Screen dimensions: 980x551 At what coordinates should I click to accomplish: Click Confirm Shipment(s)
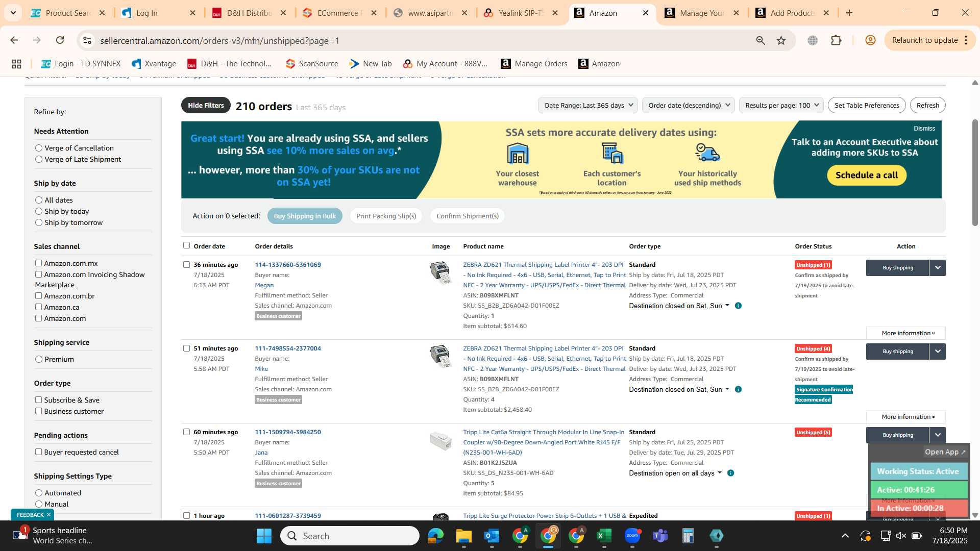coord(468,216)
